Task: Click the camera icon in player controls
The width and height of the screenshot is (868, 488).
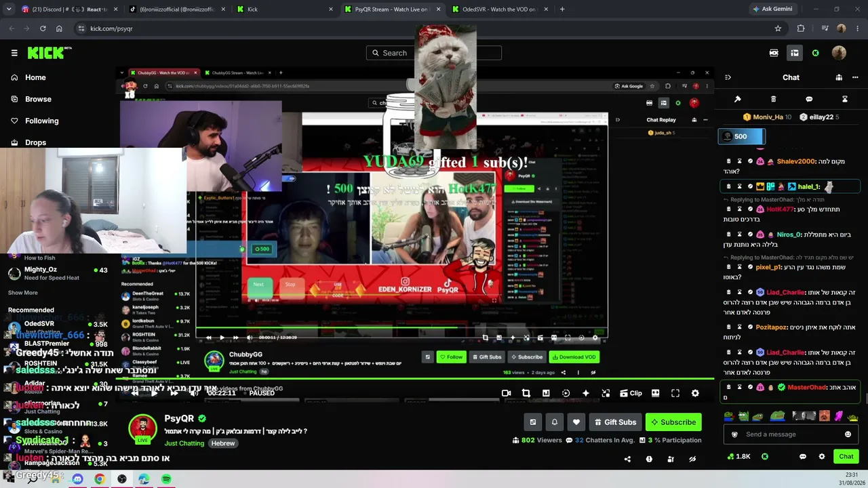Action: click(506, 393)
